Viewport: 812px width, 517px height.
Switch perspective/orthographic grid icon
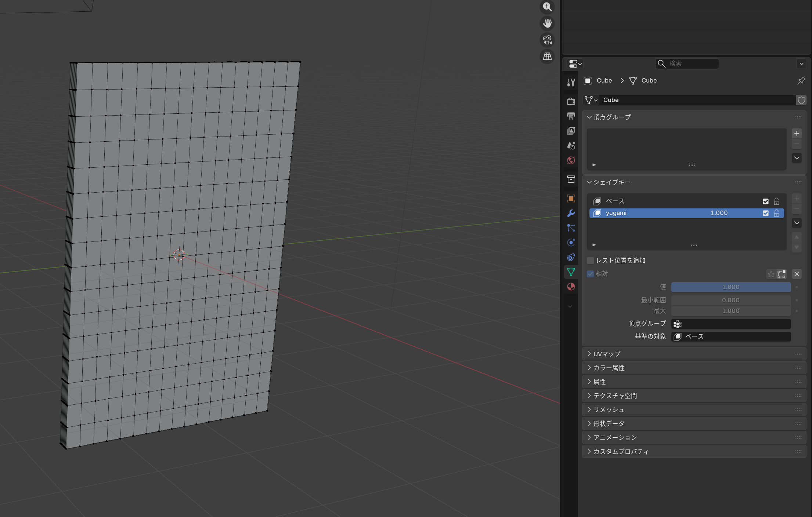(547, 56)
